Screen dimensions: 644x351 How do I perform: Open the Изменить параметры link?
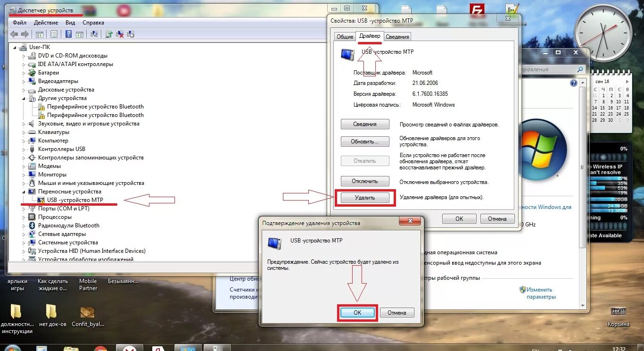point(540,293)
